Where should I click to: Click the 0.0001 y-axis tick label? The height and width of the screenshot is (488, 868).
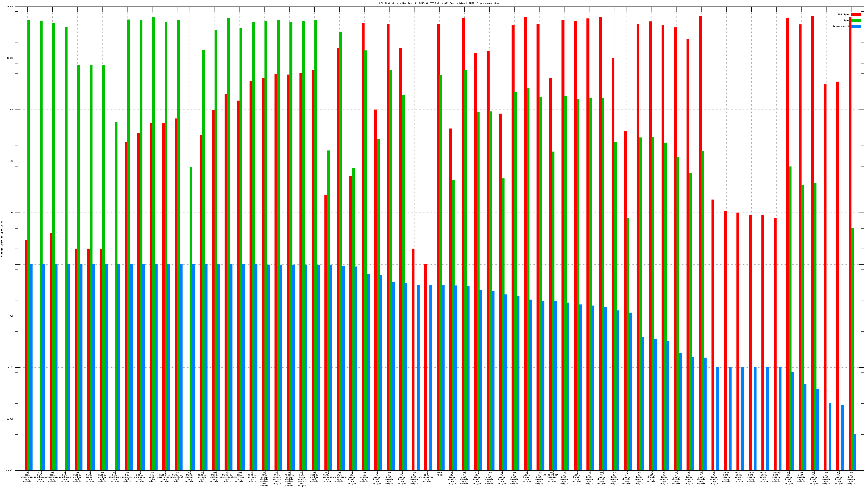click(10, 470)
